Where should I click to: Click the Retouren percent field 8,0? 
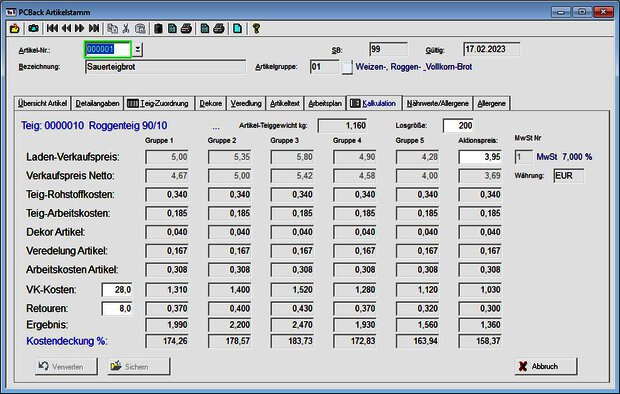pos(117,308)
